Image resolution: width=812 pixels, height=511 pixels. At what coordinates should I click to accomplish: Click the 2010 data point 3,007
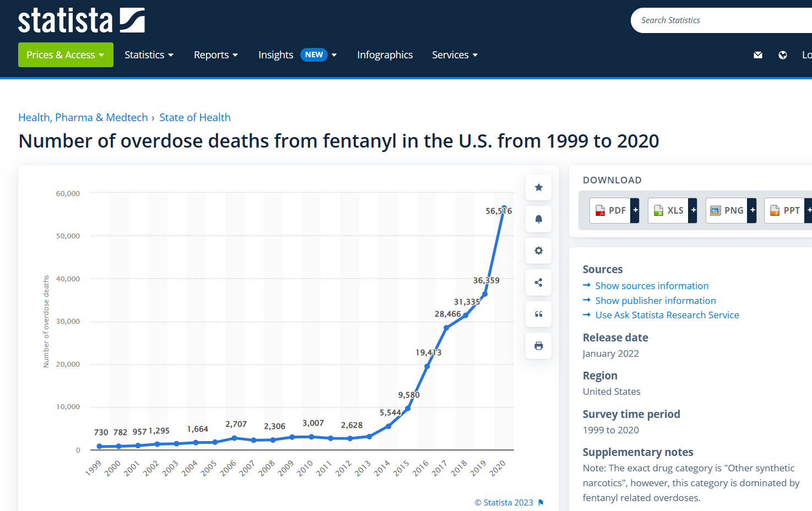coord(311,437)
